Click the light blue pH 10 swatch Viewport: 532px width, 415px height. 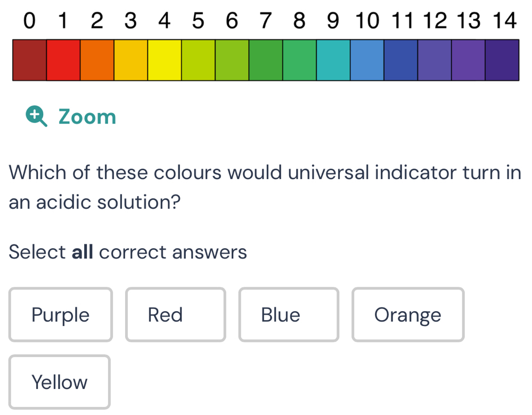pos(367,60)
